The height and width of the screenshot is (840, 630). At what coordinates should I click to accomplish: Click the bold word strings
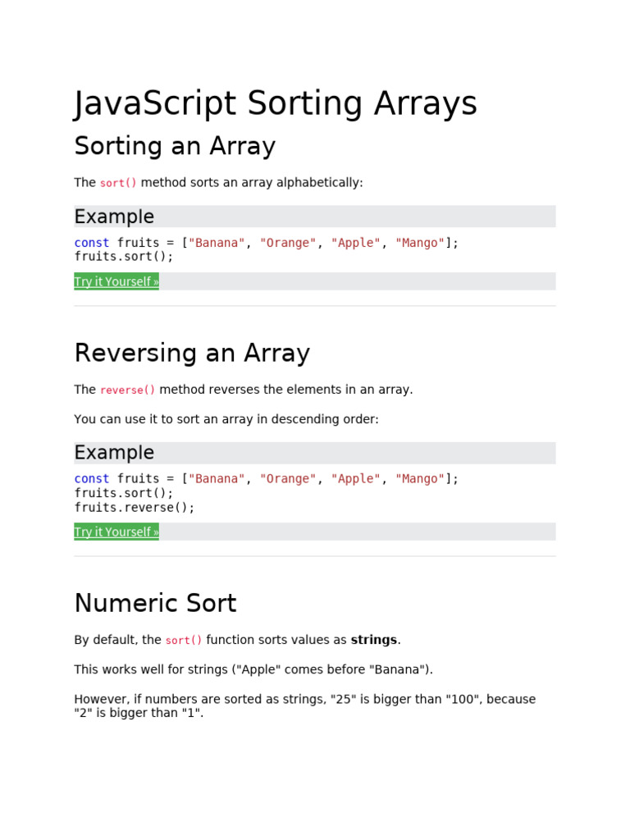tap(374, 640)
